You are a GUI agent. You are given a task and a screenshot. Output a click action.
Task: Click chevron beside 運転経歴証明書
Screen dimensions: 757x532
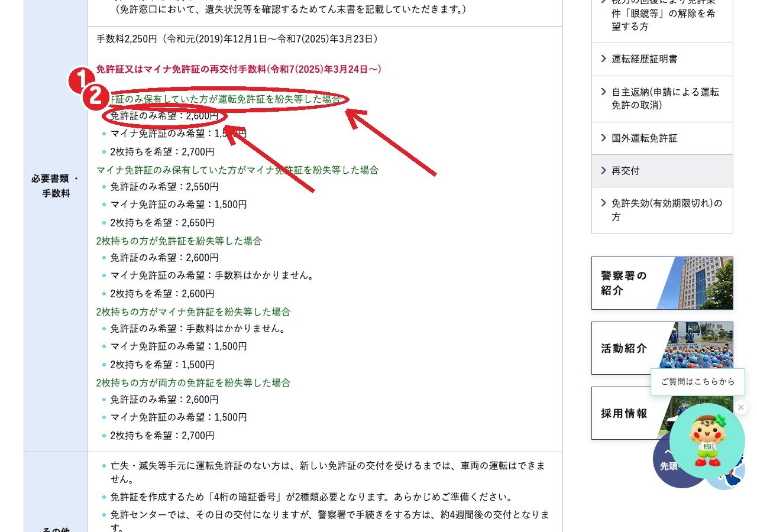point(603,59)
